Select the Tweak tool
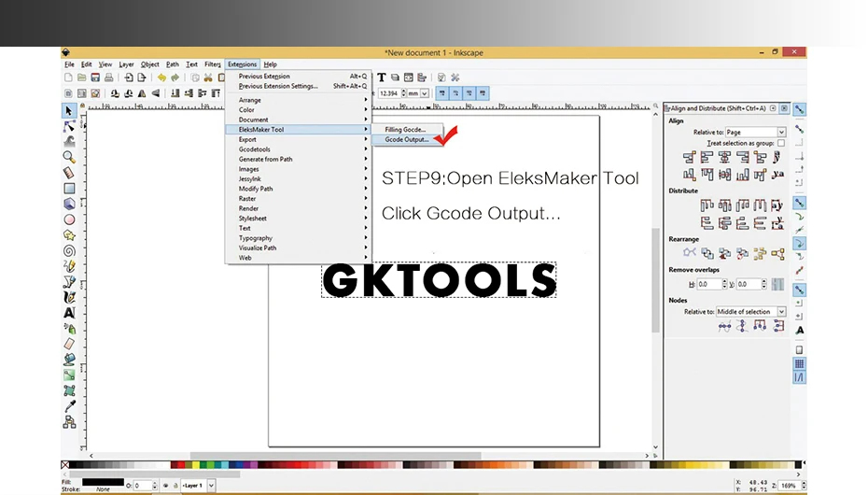Viewport: 868px width, 495px height. coord(69,142)
